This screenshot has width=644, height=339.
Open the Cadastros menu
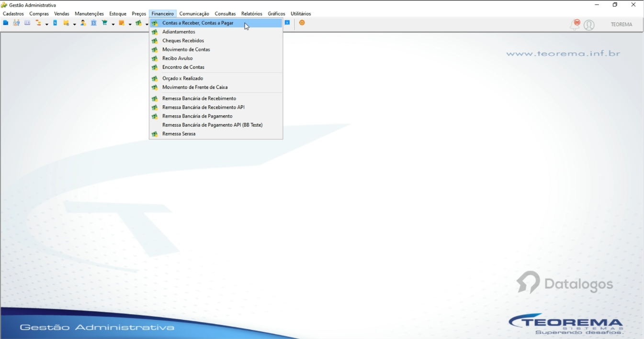[13, 14]
